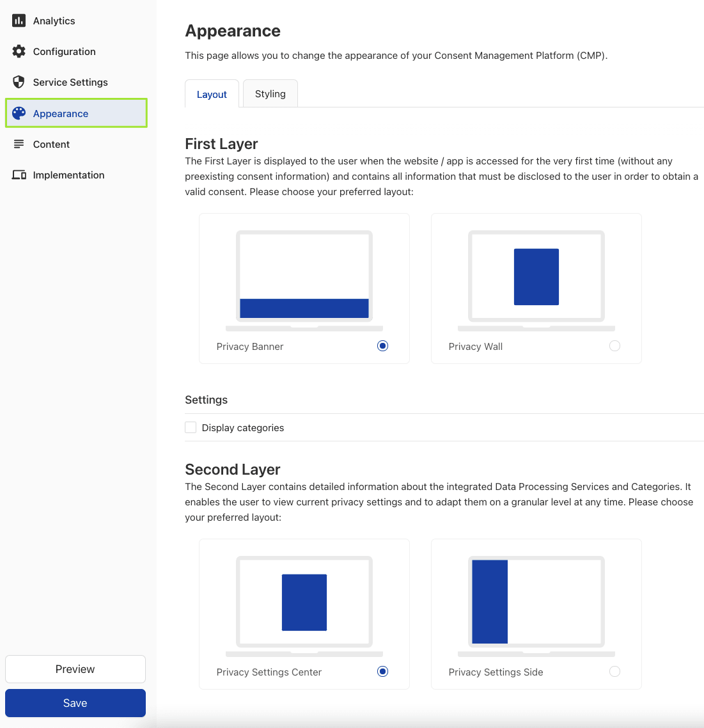Click the Configuration gear icon
The width and height of the screenshot is (704, 728).
click(19, 52)
